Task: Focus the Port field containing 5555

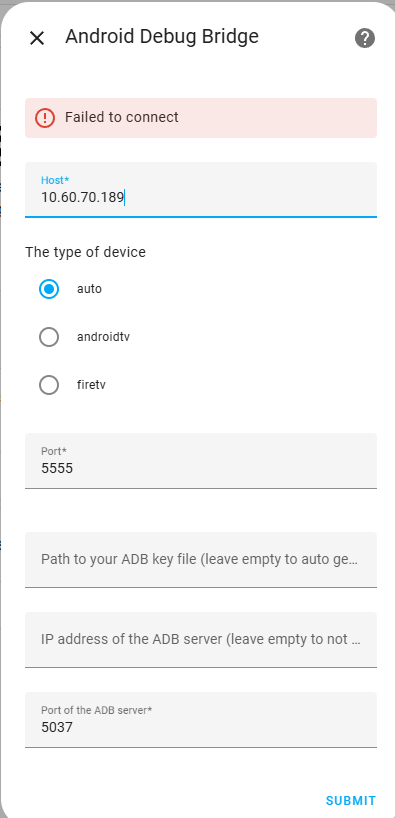Action: click(x=201, y=461)
